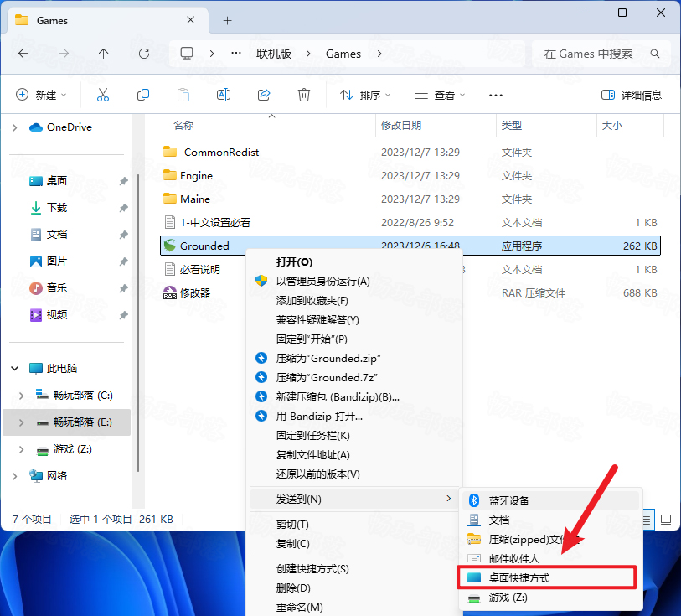Screen dimensions: 681x616
Task: Click the 1-中文设置必看 text file icon
Action: point(170,222)
